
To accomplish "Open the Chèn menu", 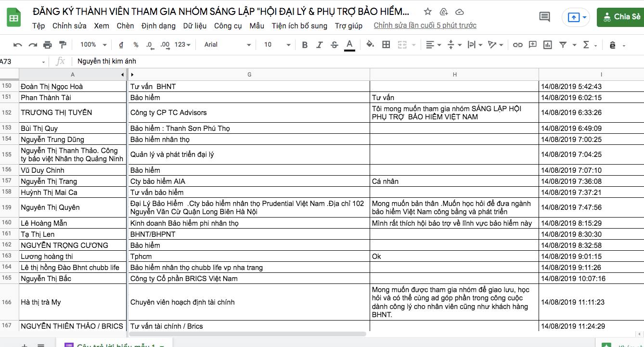I will pyautogui.click(x=125, y=26).
